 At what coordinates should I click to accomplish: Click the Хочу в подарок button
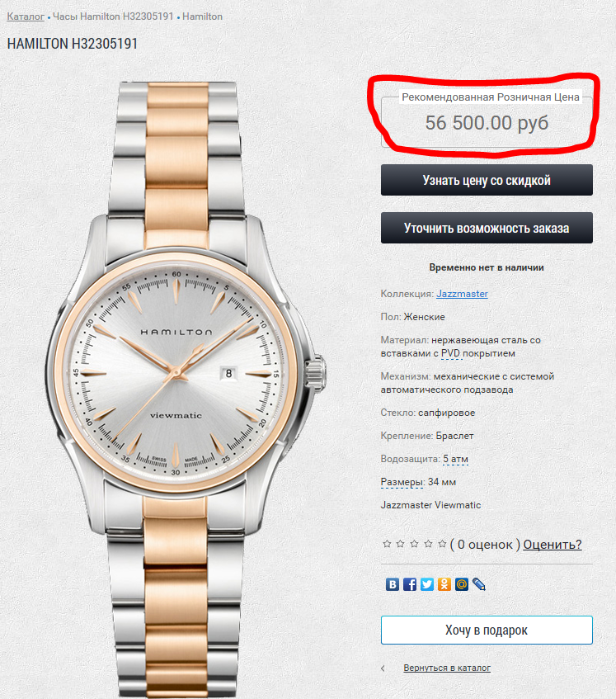[x=487, y=630]
